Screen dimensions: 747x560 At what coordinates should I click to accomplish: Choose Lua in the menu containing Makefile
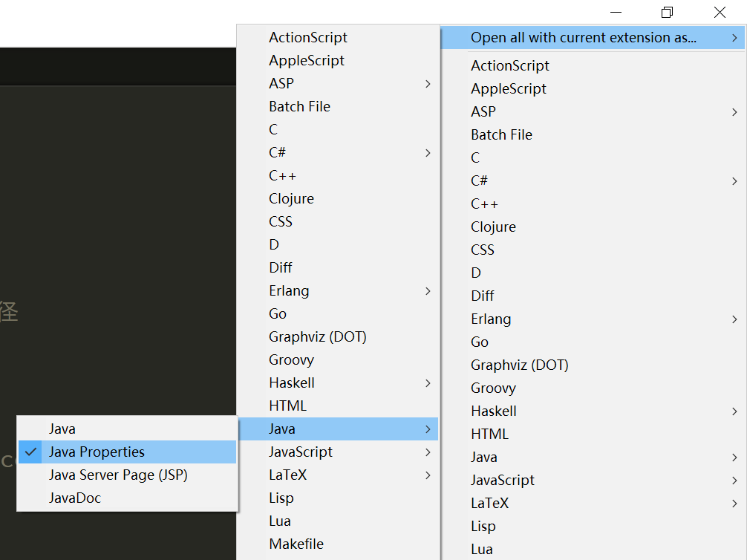338,521
